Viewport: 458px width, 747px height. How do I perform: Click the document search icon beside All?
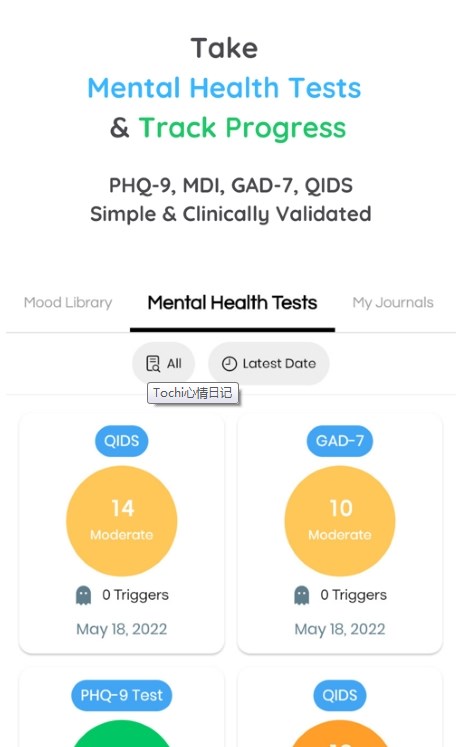pyautogui.click(x=153, y=363)
